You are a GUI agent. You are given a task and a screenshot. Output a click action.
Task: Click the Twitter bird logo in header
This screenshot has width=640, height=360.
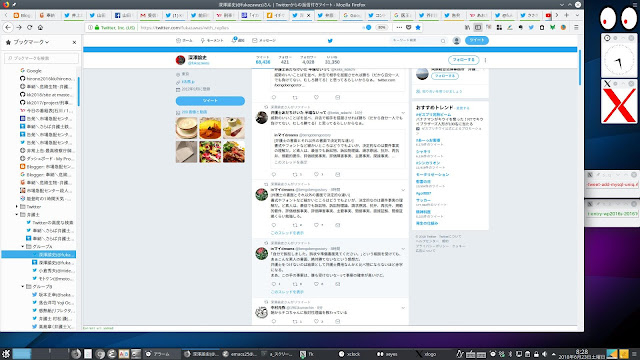[x=330, y=40]
